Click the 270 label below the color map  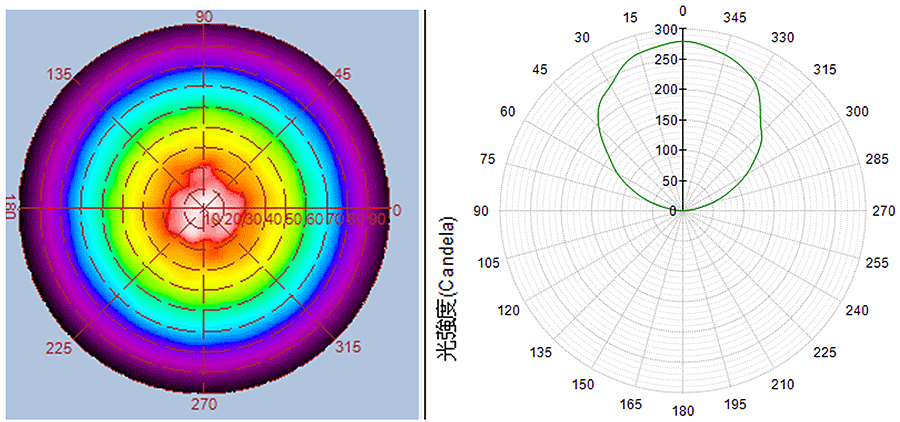coord(203,408)
